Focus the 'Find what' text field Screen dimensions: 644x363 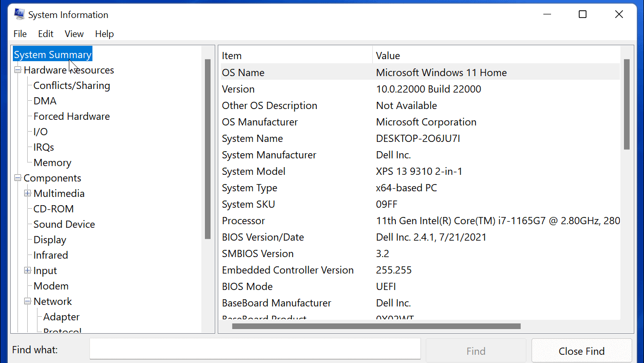[255, 349]
